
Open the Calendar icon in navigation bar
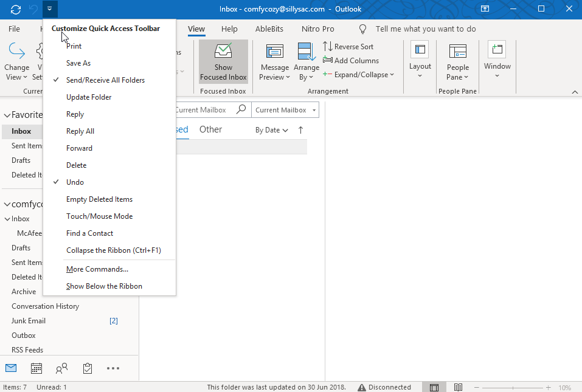click(x=36, y=368)
